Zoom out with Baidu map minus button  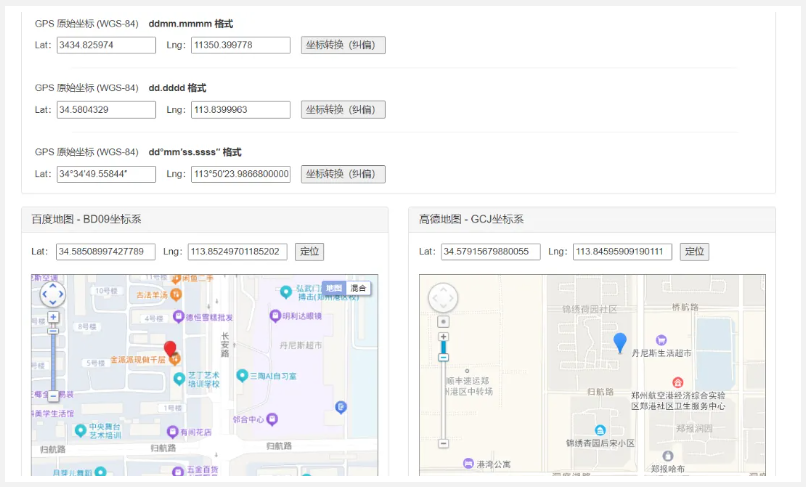(x=52, y=396)
